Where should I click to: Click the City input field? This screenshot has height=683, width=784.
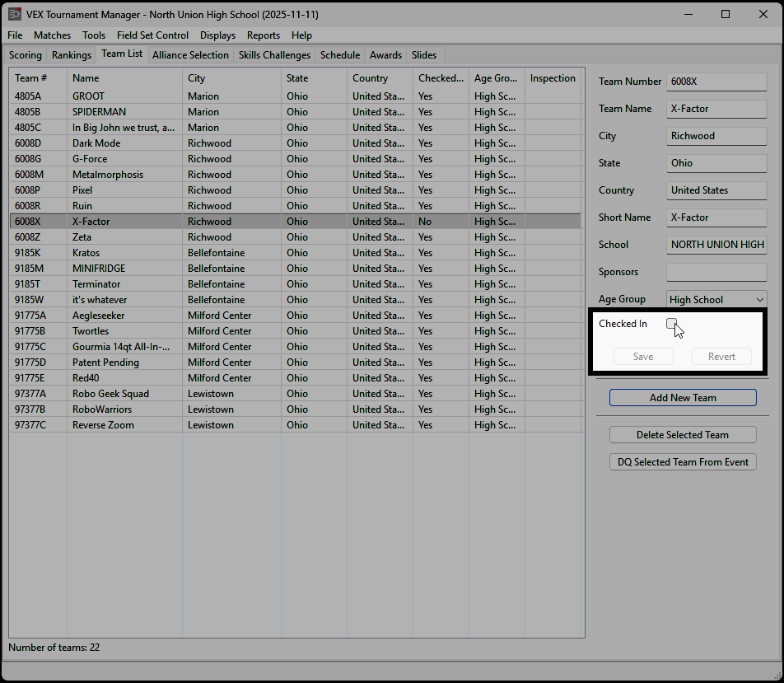coord(716,136)
